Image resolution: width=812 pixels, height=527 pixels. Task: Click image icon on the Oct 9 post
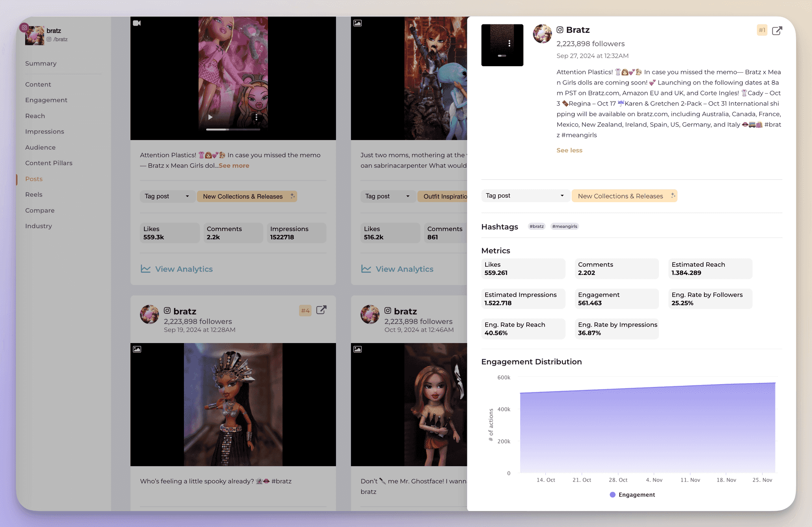coord(357,349)
